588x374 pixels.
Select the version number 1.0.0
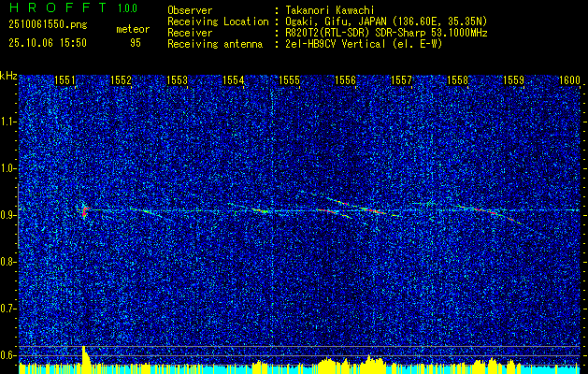point(127,8)
